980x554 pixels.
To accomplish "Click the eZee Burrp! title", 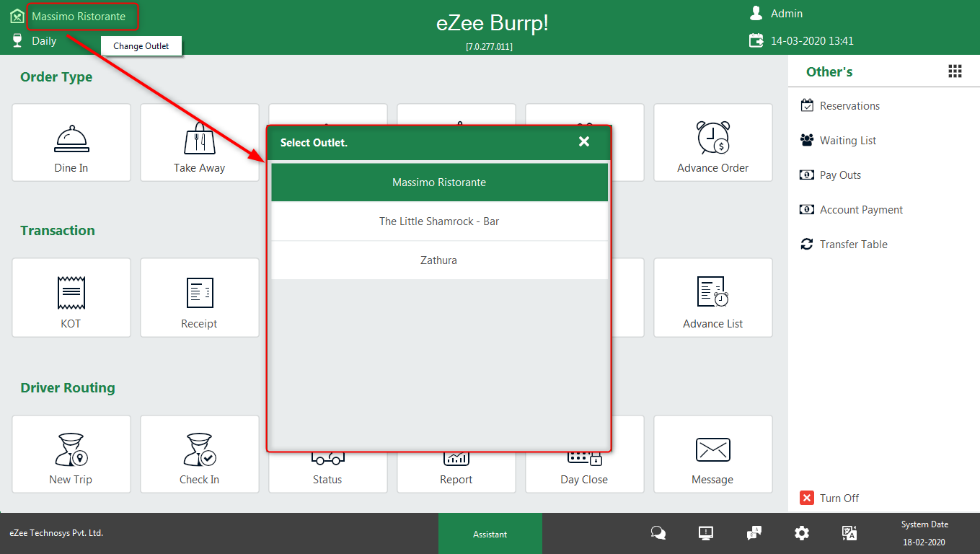I will [493, 22].
